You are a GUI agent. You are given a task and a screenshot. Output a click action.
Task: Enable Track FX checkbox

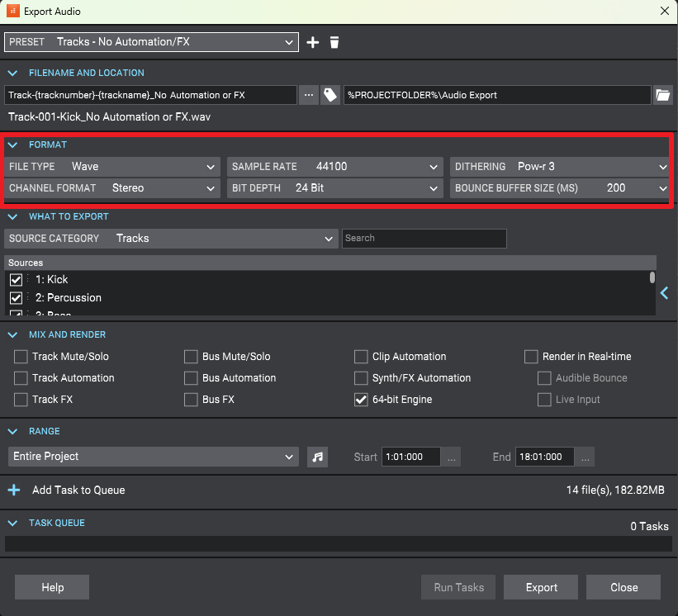pos(21,400)
